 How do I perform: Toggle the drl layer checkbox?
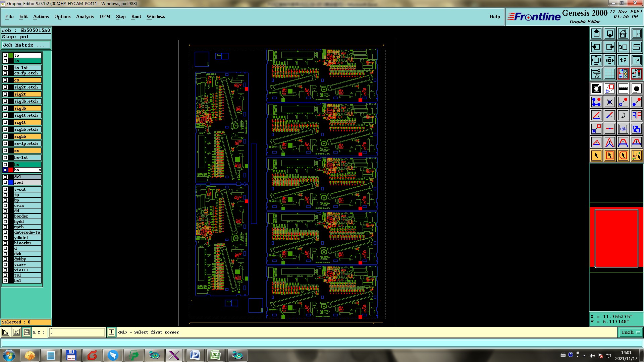coord(5,177)
